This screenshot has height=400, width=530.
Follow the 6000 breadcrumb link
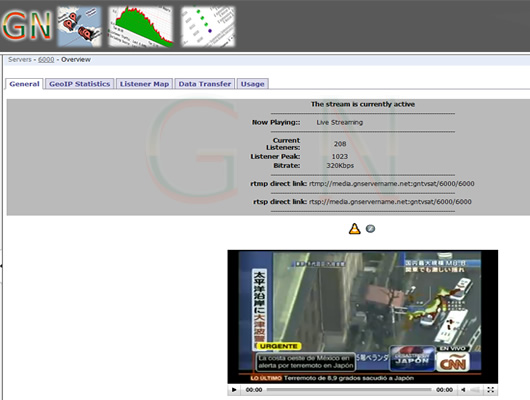(x=46, y=60)
